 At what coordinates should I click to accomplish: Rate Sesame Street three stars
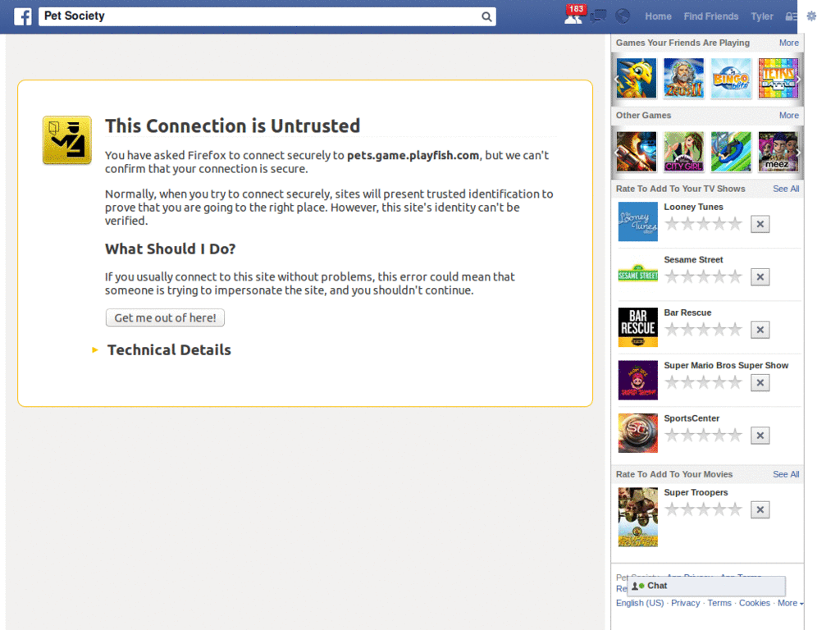pyautogui.click(x=703, y=277)
